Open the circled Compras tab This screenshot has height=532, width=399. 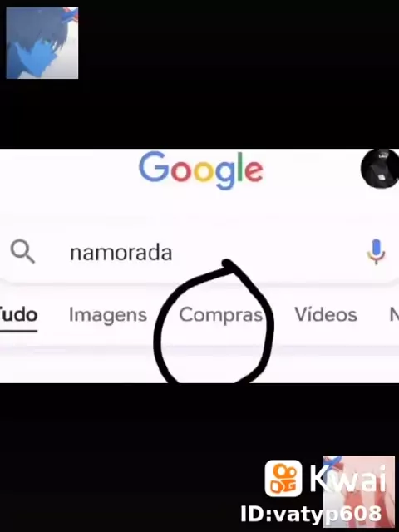point(221,315)
